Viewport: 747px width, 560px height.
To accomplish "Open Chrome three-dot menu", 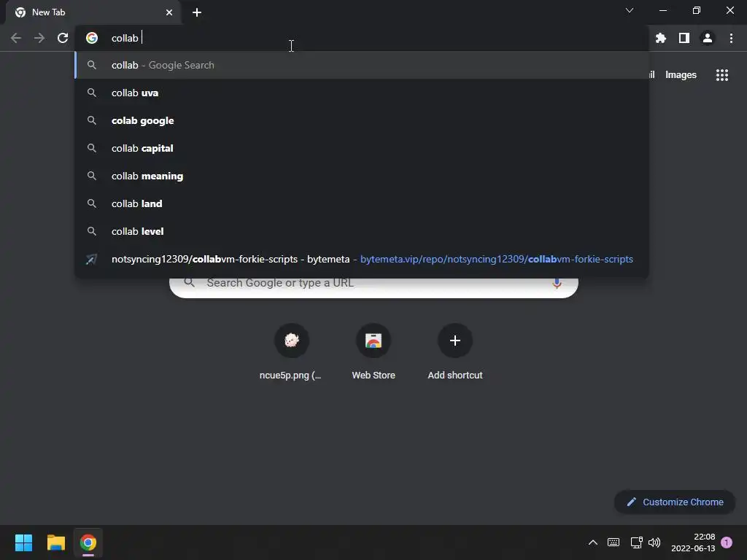I will tap(731, 38).
